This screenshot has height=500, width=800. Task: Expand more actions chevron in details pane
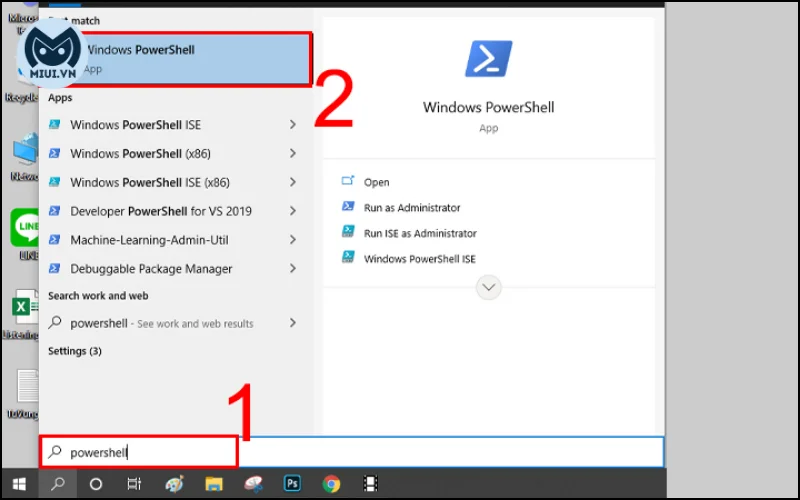click(488, 287)
